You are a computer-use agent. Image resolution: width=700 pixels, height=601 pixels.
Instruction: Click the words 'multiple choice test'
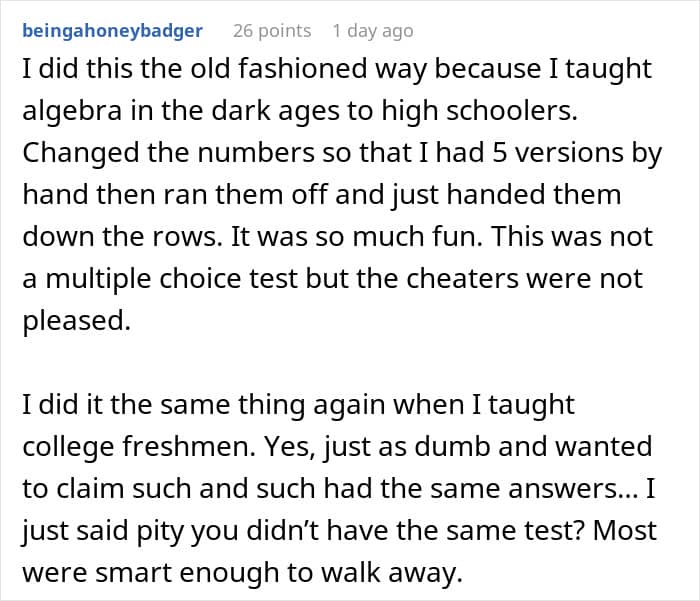point(172,279)
